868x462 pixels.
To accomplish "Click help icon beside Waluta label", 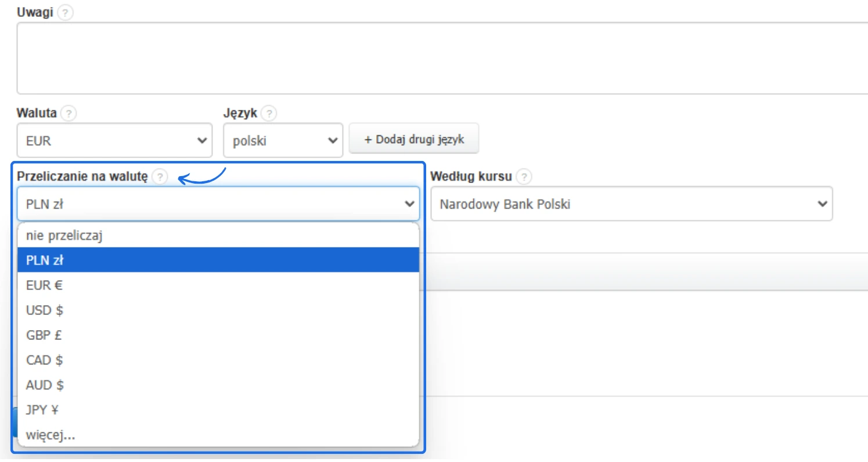I will (x=69, y=113).
